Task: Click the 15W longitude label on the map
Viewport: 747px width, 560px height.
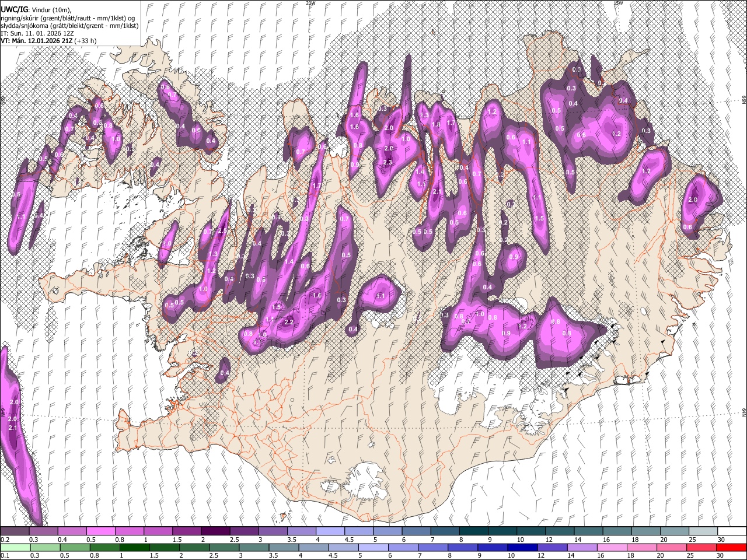Action: (619, 3)
